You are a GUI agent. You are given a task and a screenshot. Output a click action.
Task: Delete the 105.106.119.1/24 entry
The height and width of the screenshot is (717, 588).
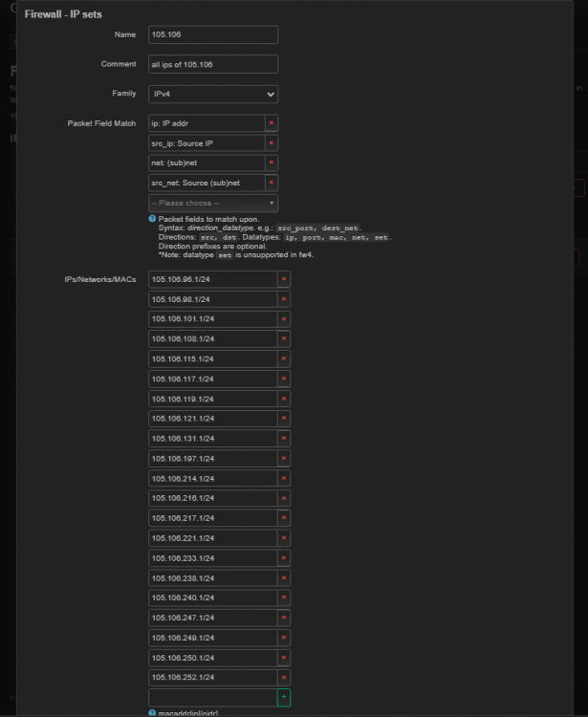coord(284,399)
